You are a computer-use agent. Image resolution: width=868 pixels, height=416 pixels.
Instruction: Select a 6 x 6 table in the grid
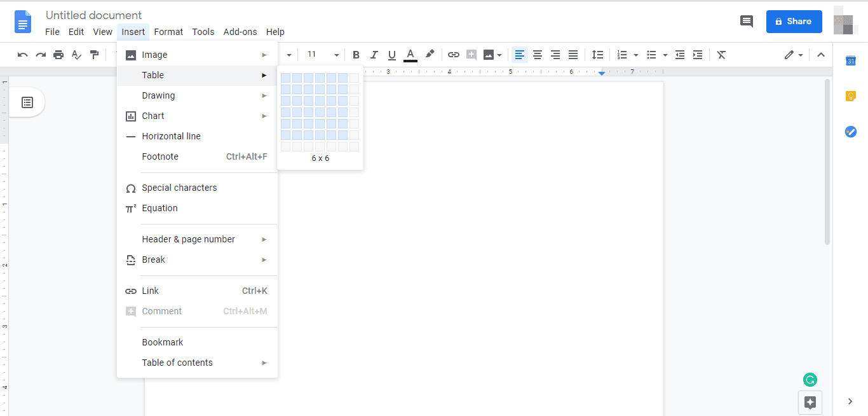(342, 134)
